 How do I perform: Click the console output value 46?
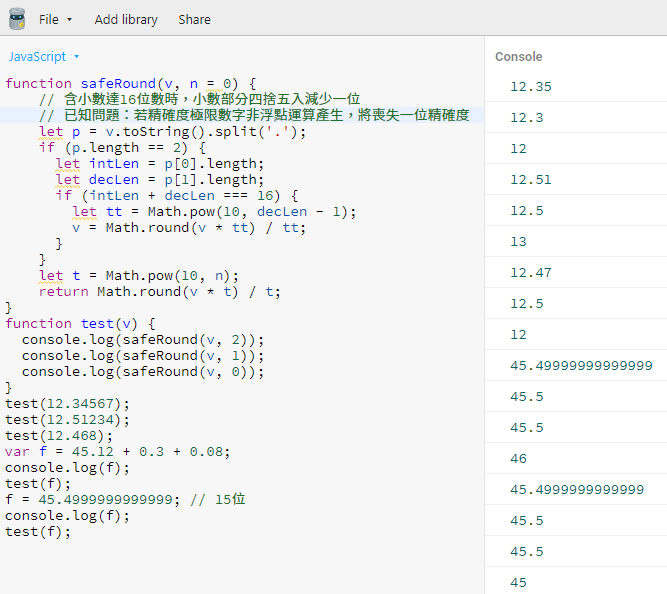tap(518, 458)
